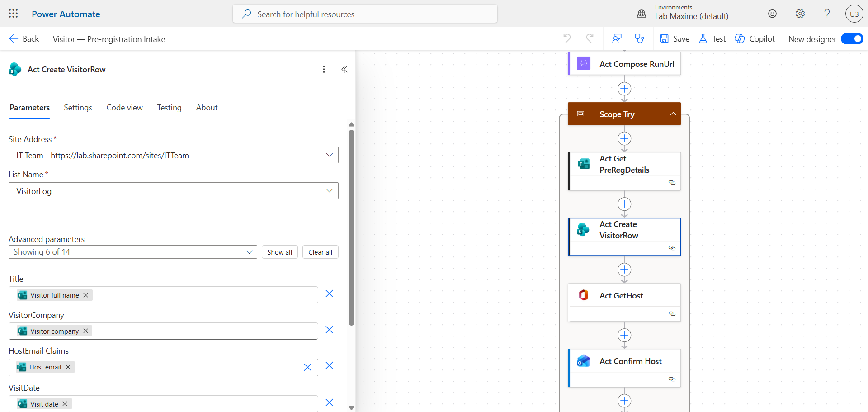Click the VisitorCompany input field

163,331
